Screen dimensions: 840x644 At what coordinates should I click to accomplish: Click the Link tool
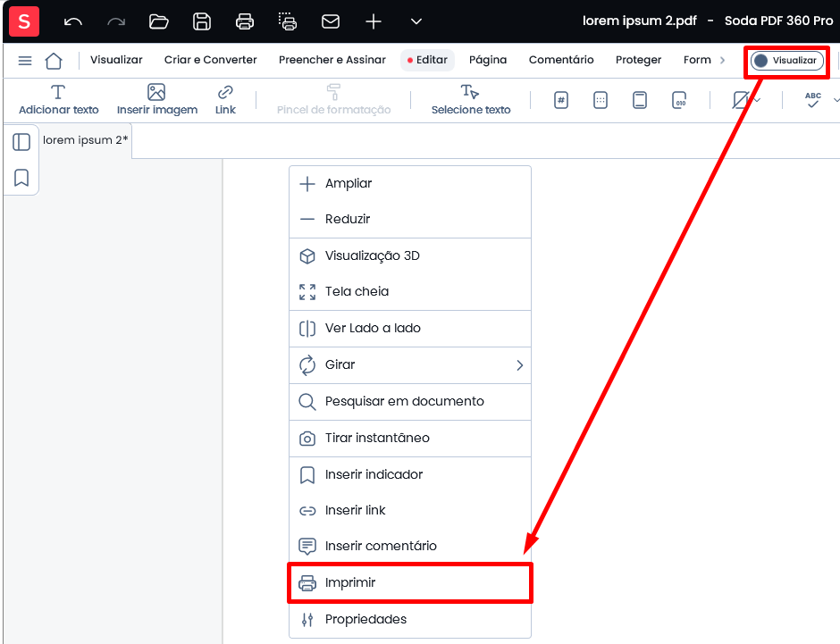coord(225,100)
